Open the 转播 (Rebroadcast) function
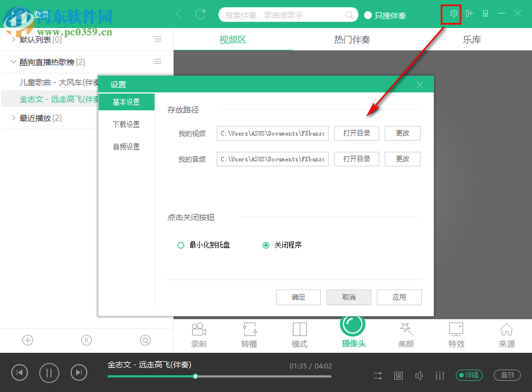Viewport: 532px width, 392px height. pos(249,334)
